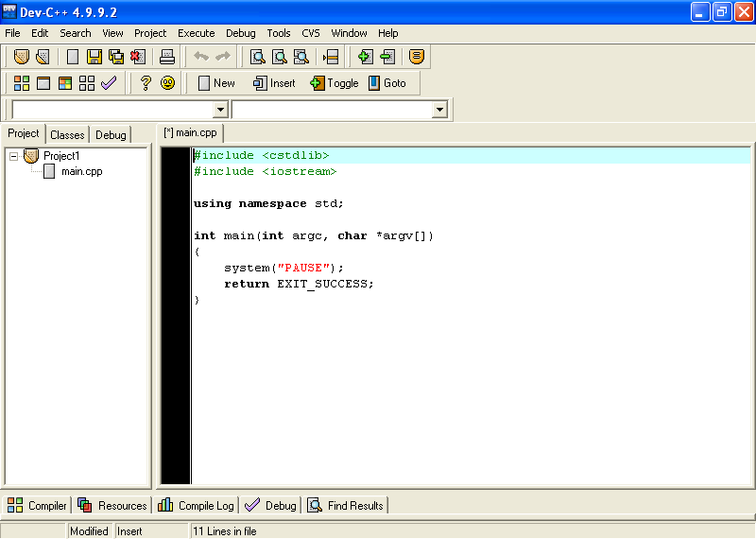The width and height of the screenshot is (756, 539).
Task: Click the New button in toolbar
Action: [215, 83]
